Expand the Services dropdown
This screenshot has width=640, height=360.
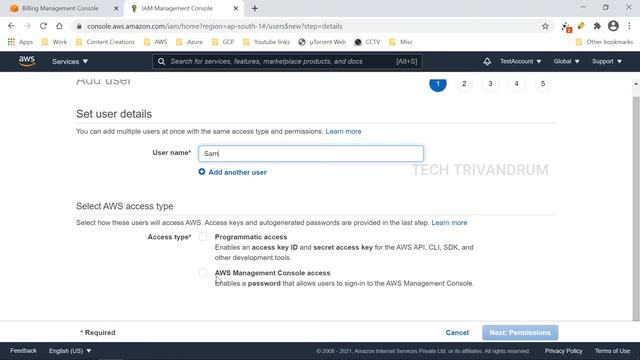[x=70, y=62]
